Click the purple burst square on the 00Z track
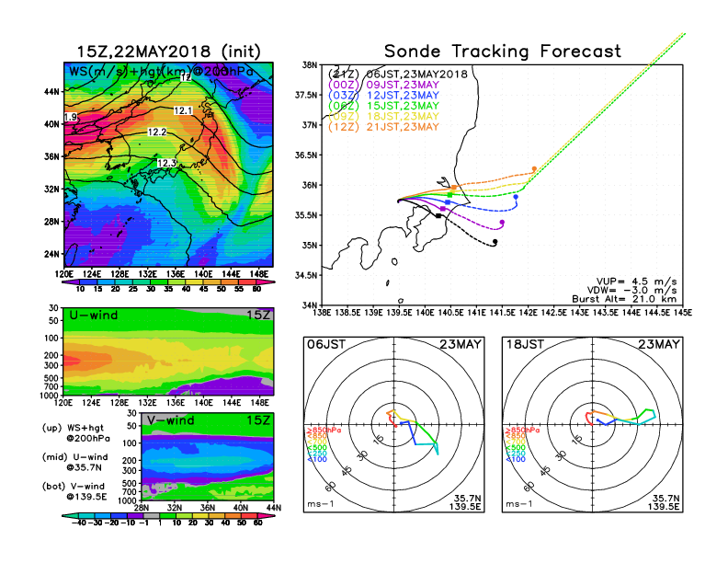The height and width of the screenshot is (563, 728). click(442, 209)
